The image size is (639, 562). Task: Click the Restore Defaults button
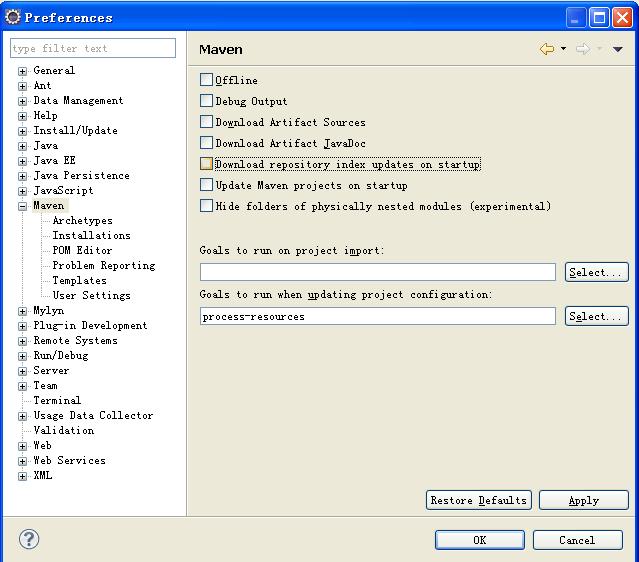(x=479, y=500)
